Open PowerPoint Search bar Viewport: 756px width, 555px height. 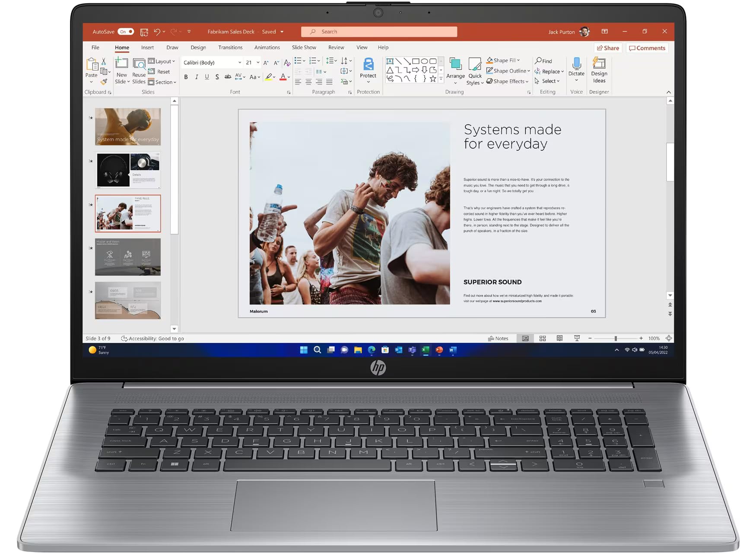pos(379,31)
